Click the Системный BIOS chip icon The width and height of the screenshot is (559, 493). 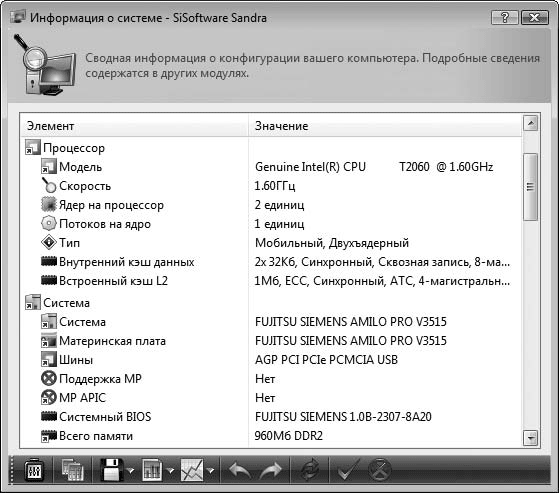tap(48, 416)
